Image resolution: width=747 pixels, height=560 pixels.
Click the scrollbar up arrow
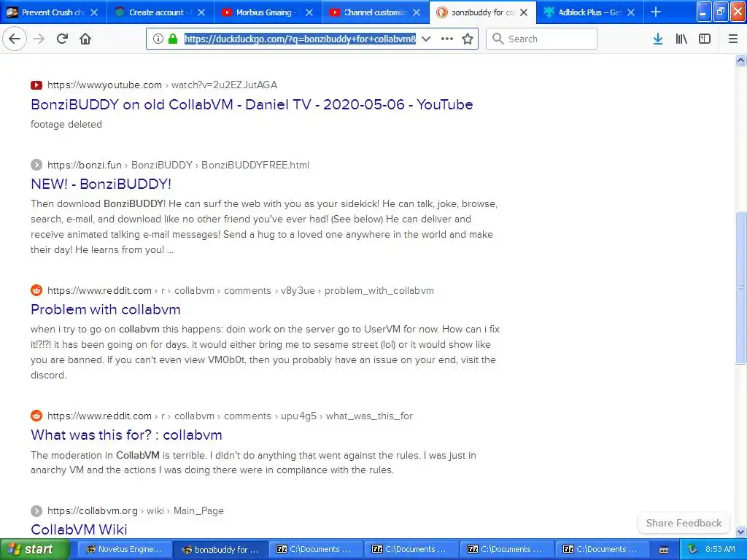[741, 61]
